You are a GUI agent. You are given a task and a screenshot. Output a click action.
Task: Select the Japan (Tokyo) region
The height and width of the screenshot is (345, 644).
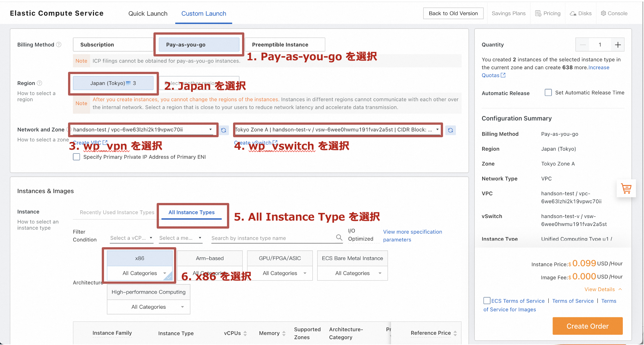coord(113,83)
